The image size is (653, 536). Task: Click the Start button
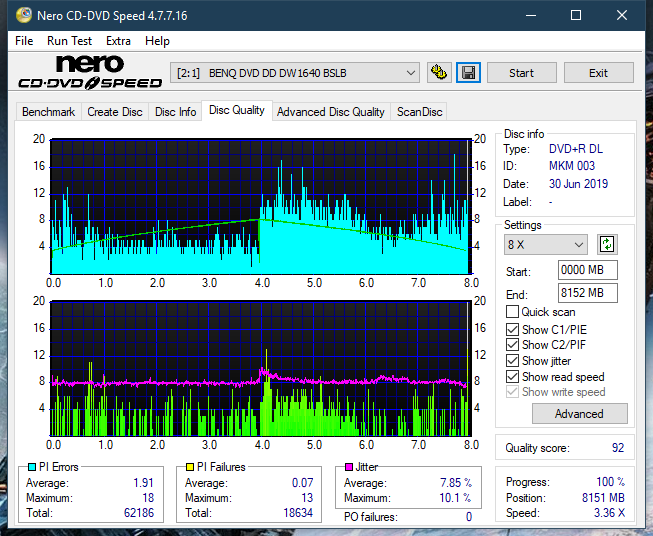coord(521,73)
